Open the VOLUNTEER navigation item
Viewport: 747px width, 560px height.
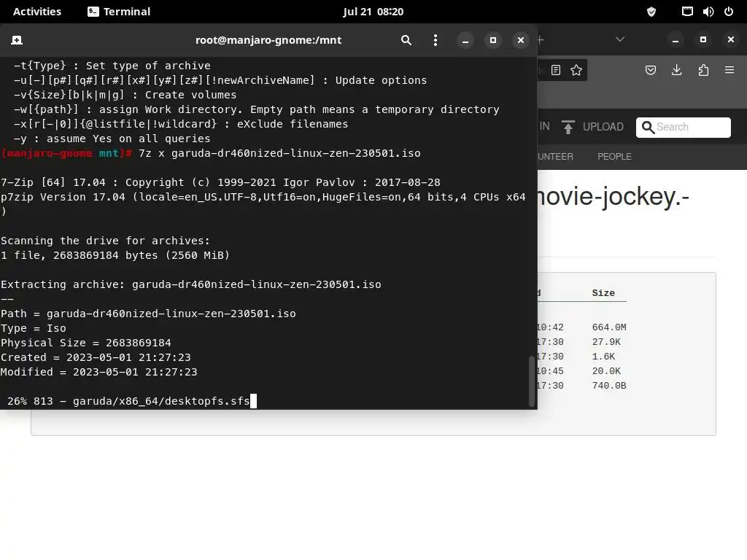(x=555, y=157)
